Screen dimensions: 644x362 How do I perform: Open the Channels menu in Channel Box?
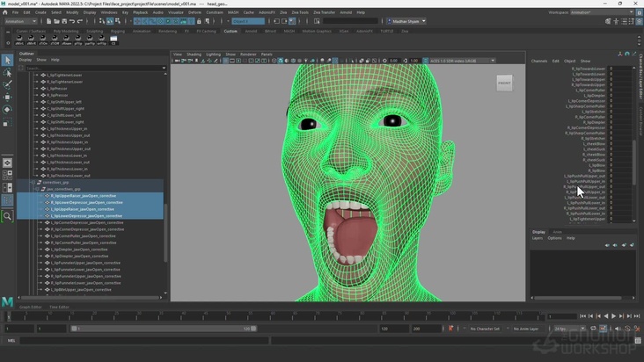click(x=538, y=62)
